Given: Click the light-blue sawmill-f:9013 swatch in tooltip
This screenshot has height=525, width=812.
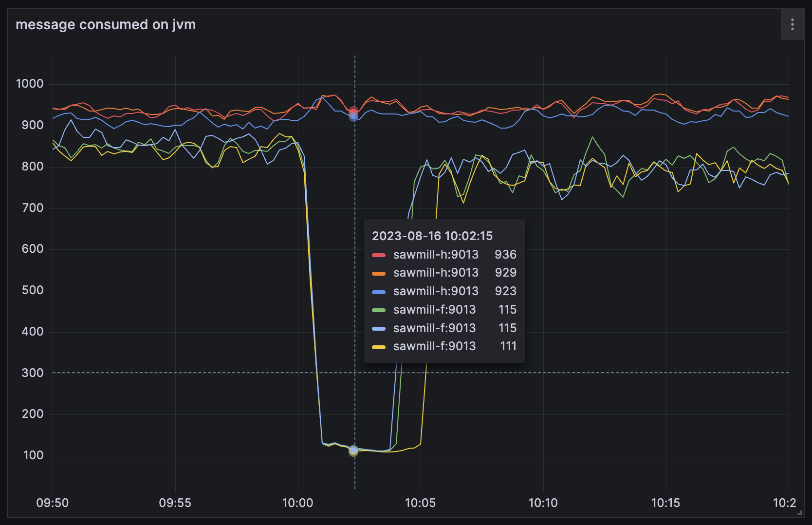Looking at the screenshot, I should [379, 329].
